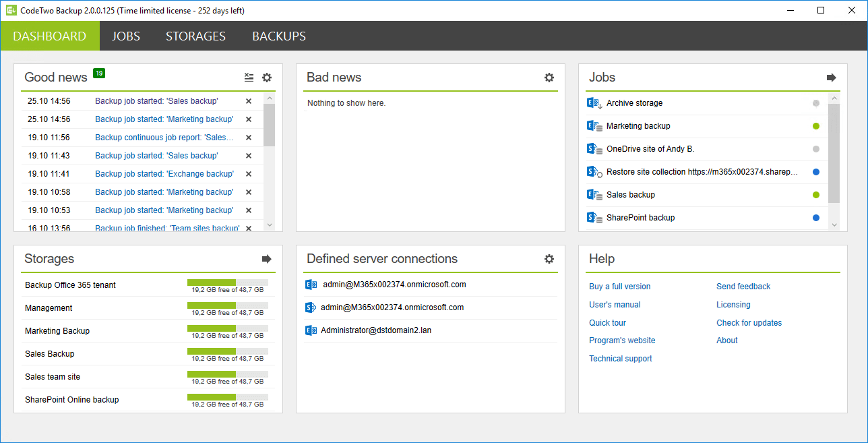Open the 'Check for updates' link
Viewport: 868px width, 443px height.
749,323
